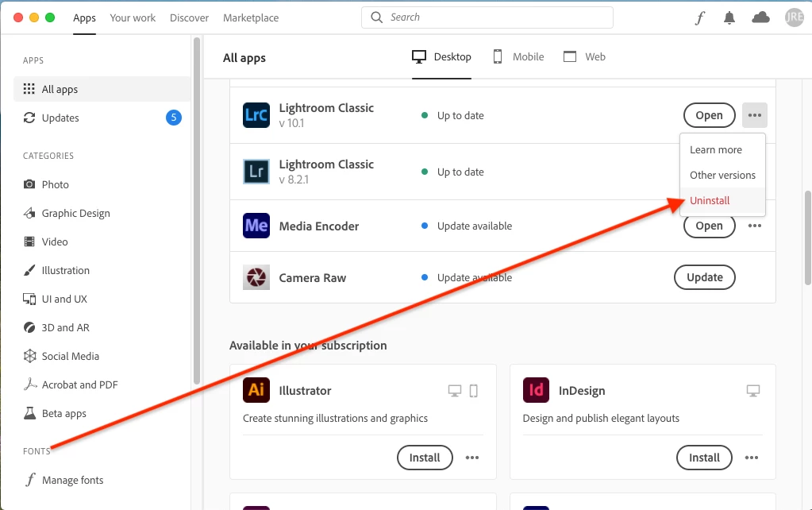Open Updates in sidebar
This screenshot has height=510, width=812.
point(102,118)
